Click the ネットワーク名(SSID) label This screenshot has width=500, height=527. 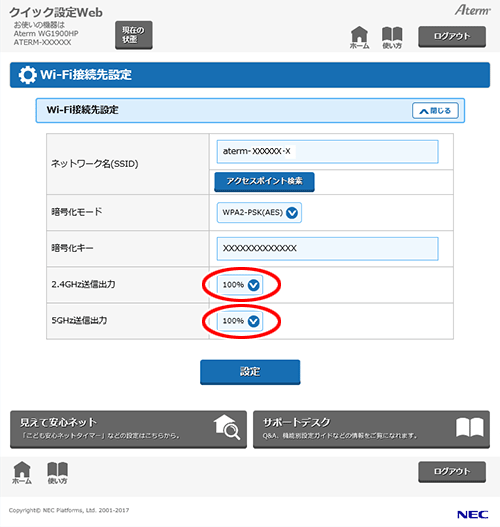tap(95, 164)
